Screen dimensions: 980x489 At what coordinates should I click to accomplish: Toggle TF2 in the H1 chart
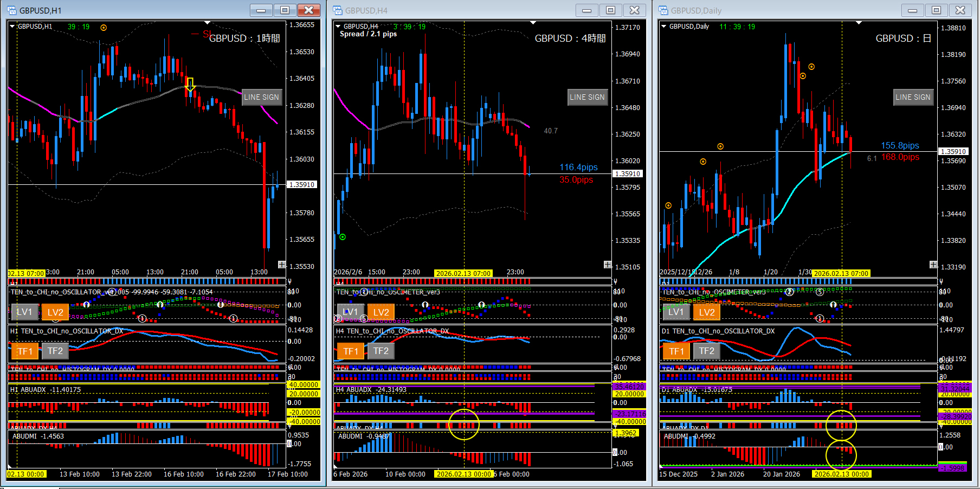55,351
